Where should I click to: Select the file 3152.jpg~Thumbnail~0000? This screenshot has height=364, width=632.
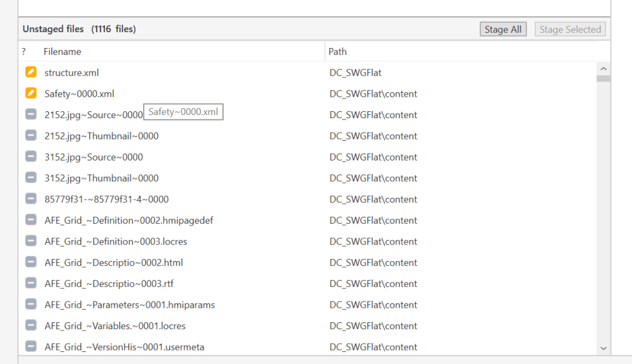101,178
